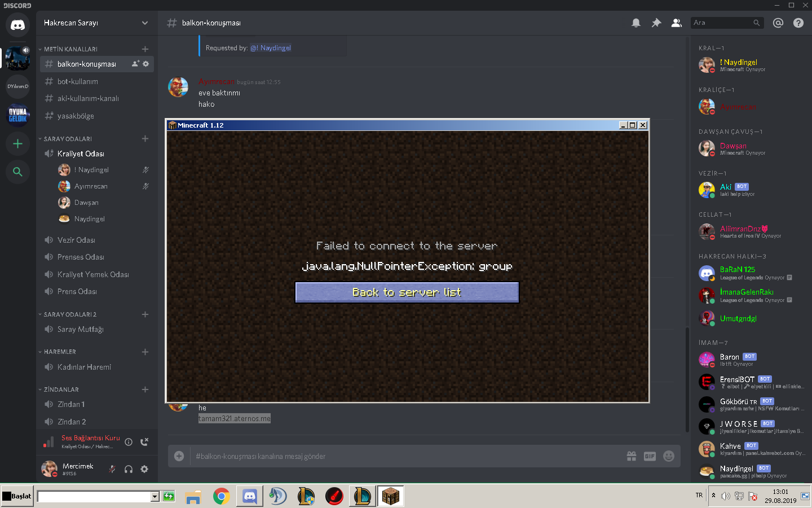
Task: Create channel in ZİNDANLAR category
Action: tap(145, 389)
